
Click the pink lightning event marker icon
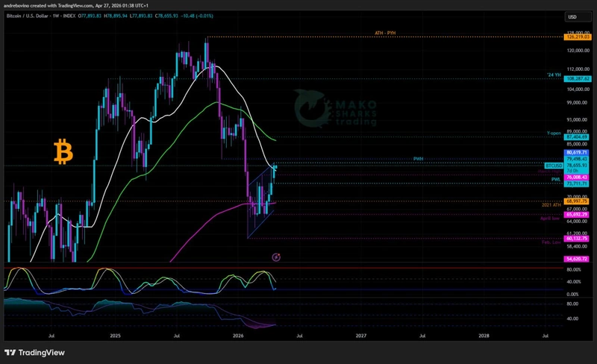pos(276,257)
